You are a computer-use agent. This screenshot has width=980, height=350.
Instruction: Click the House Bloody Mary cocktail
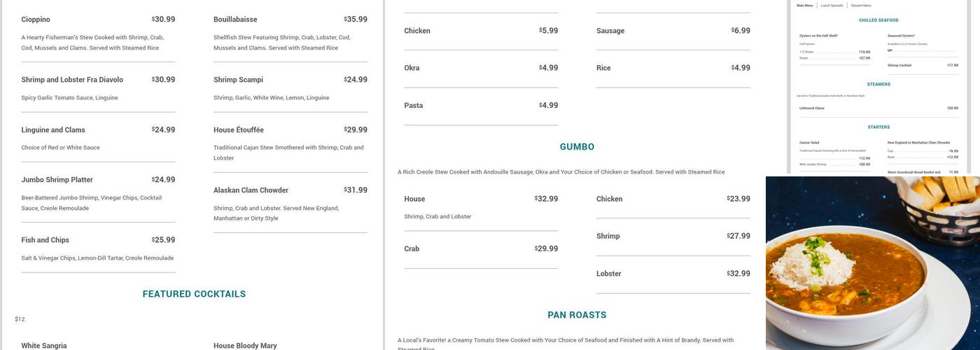click(245, 346)
